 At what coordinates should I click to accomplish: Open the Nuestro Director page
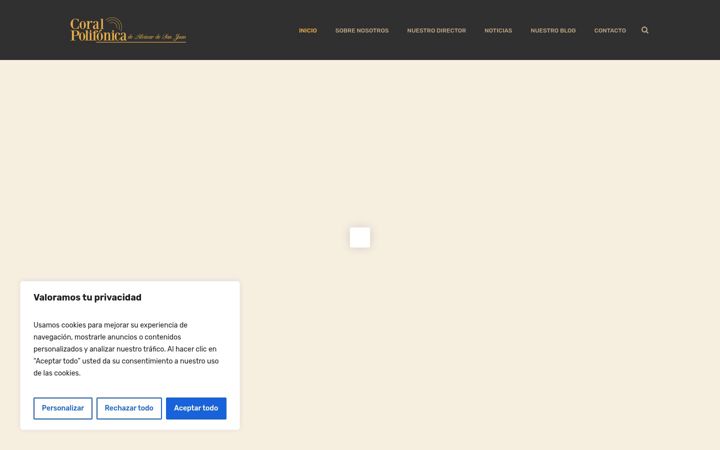tap(436, 30)
